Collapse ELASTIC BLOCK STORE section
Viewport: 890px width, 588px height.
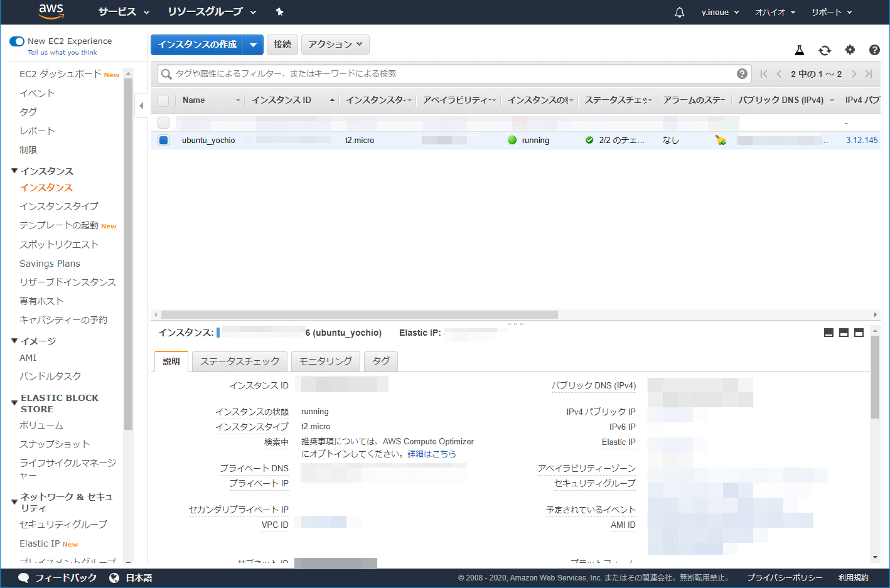click(x=14, y=403)
